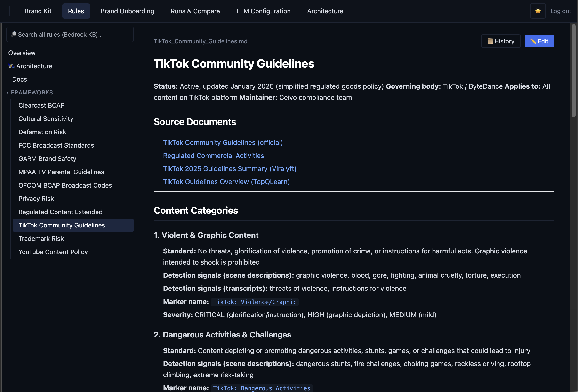The width and height of the screenshot is (578, 392).
Task: Select Clearcast BCAP framework
Action: [73, 105]
